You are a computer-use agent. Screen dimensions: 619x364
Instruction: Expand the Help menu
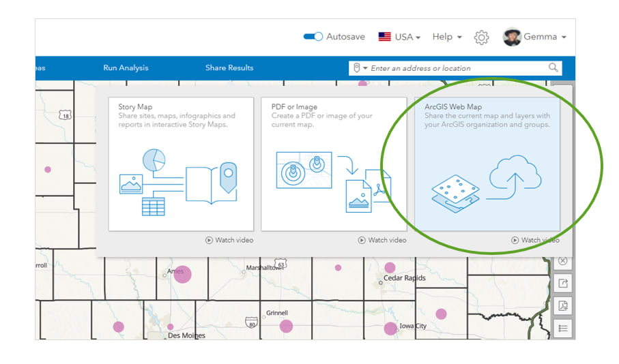(x=447, y=37)
